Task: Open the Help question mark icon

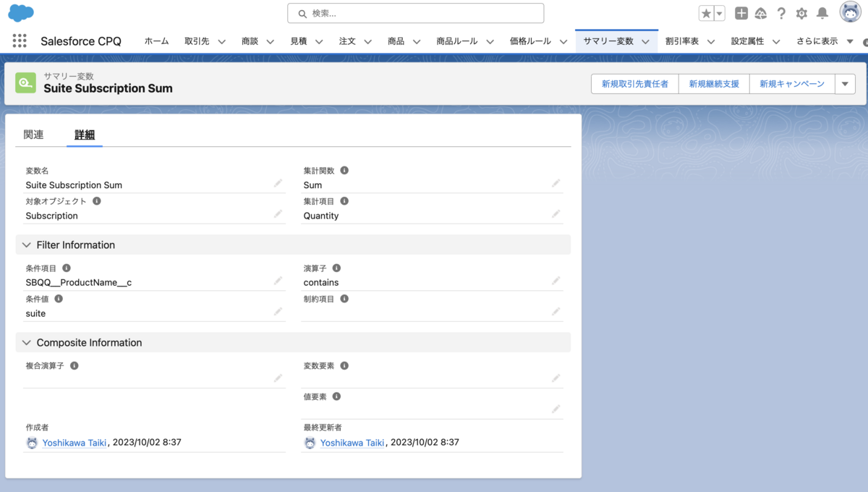Action: (782, 13)
